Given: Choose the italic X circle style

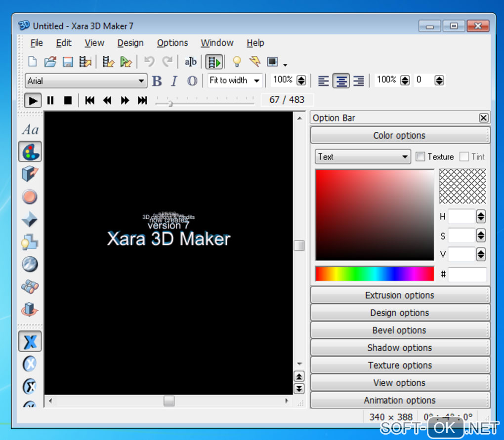Looking at the screenshot, I should 30,386.
